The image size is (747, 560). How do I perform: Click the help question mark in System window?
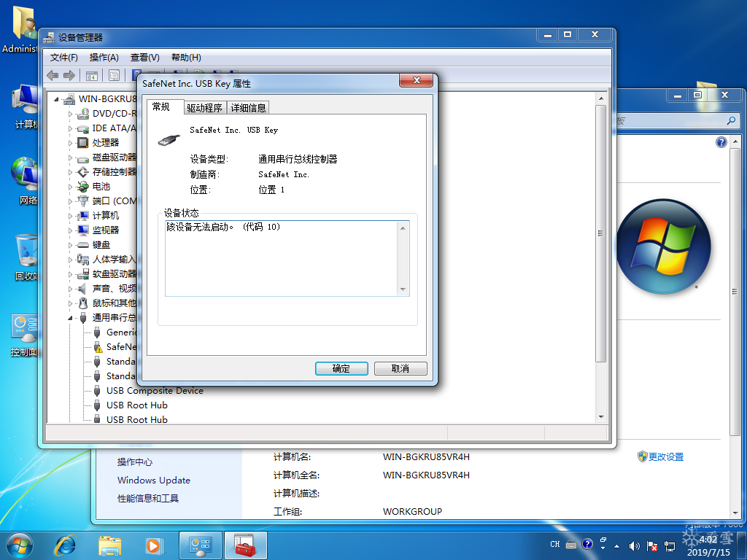(721, 142)
